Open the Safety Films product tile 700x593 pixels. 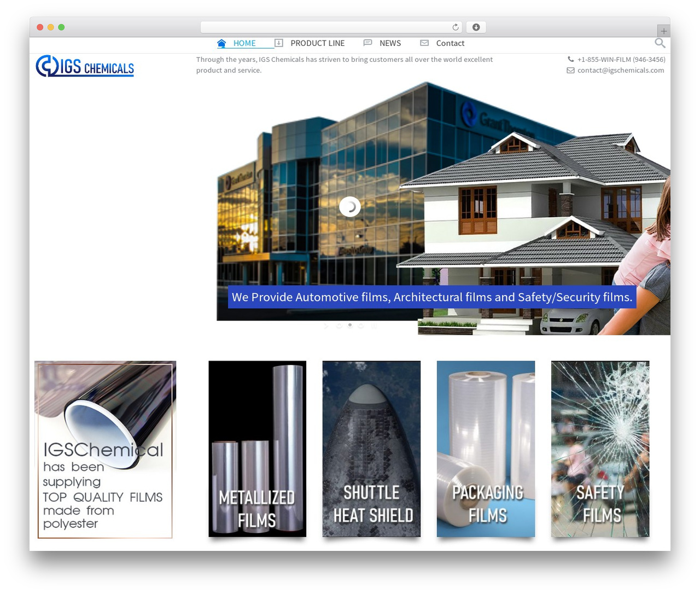[600, 449]
